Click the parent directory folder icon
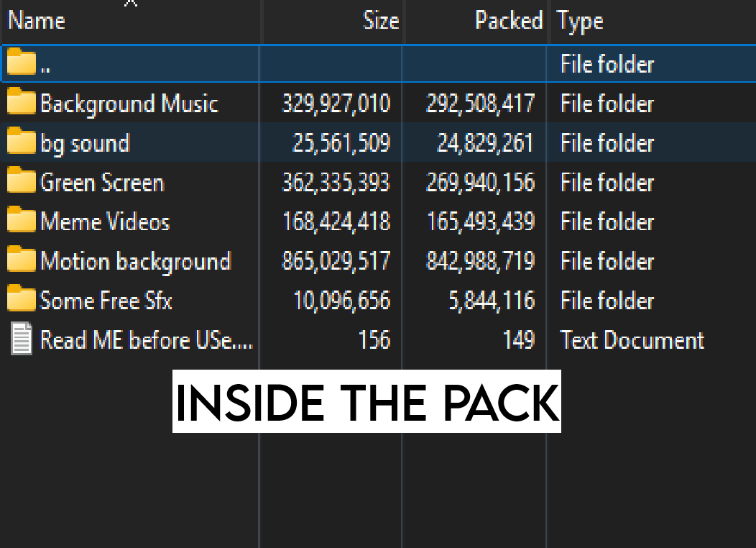This screenshot has width=756, height=548. pyautogui.click(x=22, y=64)
